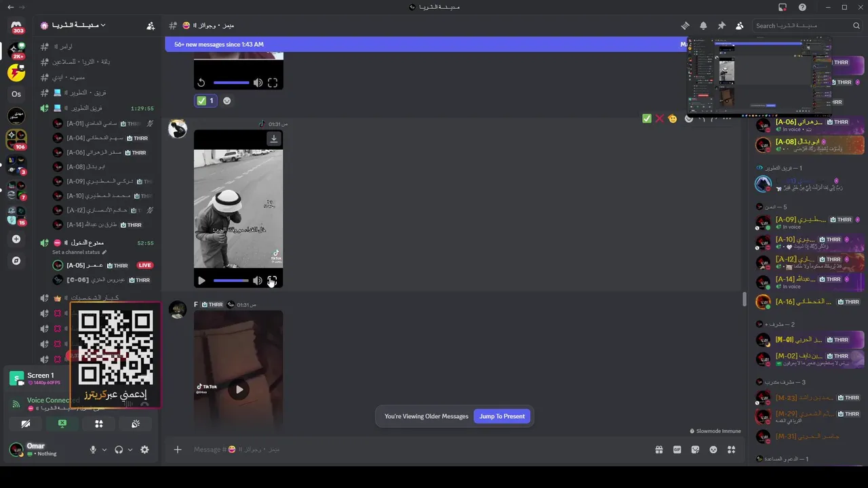Open the server labeled Os
The image size is (868, 488).
click(16, 94)
